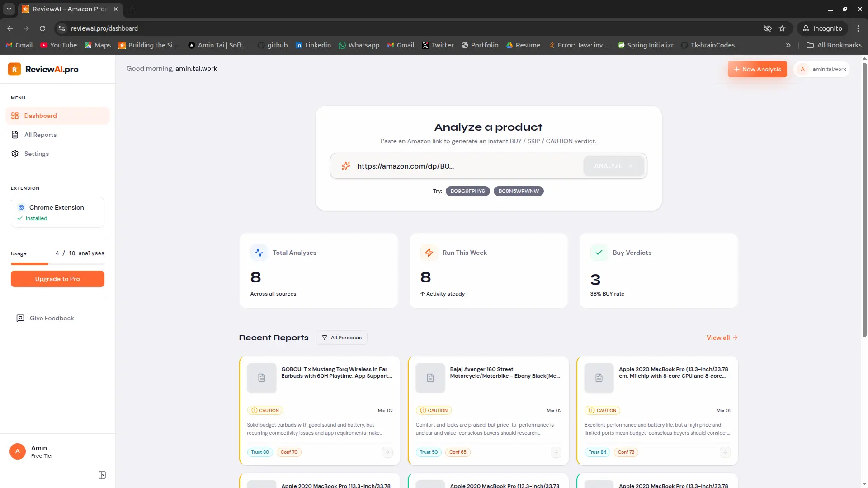This screenshot has height=488, width=868.
Task: Click Conf 65 tag
Action: (458, 452)
